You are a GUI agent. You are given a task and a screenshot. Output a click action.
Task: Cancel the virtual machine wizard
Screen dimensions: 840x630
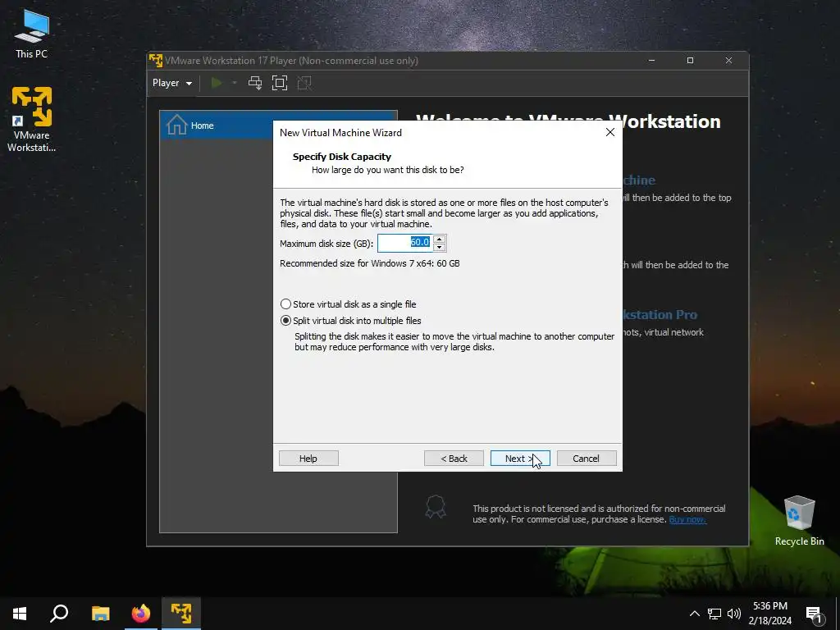tap(587, 459)
